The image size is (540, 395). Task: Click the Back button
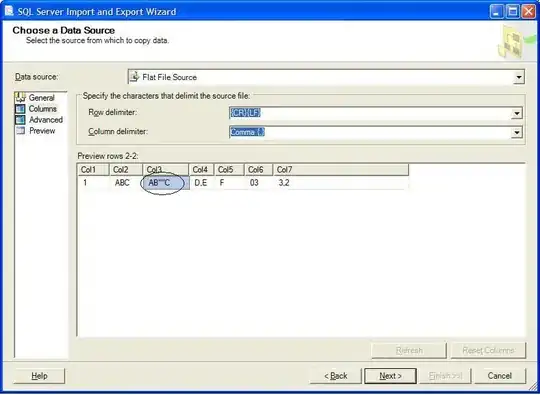(335, 376)
